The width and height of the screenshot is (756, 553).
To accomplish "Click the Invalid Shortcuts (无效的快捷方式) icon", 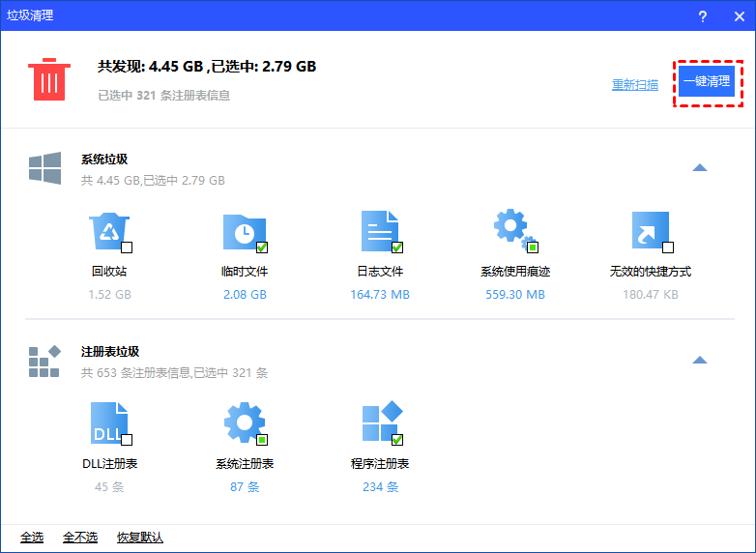I will (x=649, y=231).
